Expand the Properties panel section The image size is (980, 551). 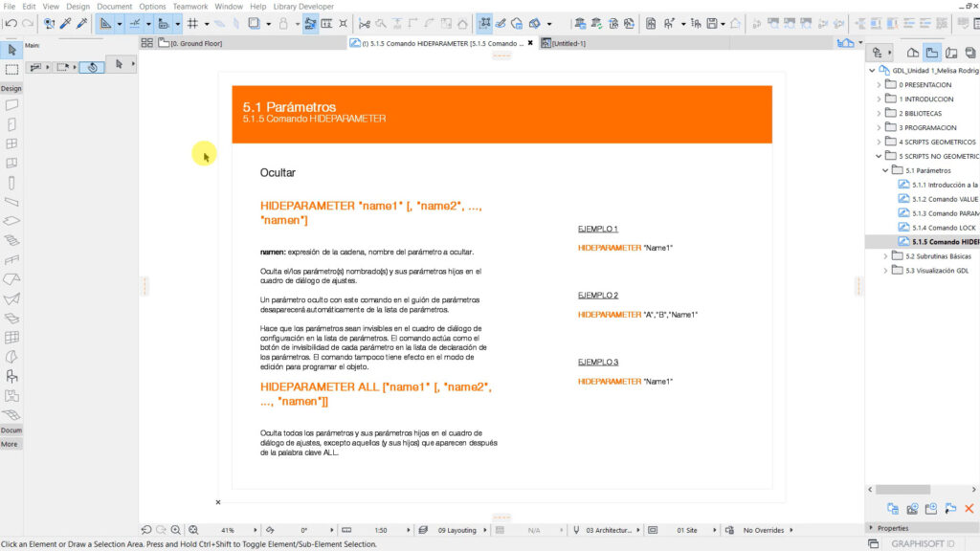(871, 528)
